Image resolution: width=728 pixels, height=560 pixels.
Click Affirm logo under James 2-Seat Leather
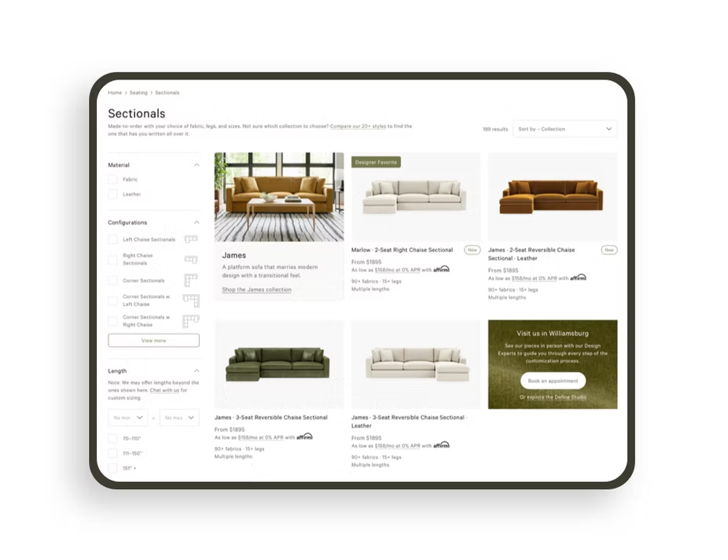(x=578, y=277)
